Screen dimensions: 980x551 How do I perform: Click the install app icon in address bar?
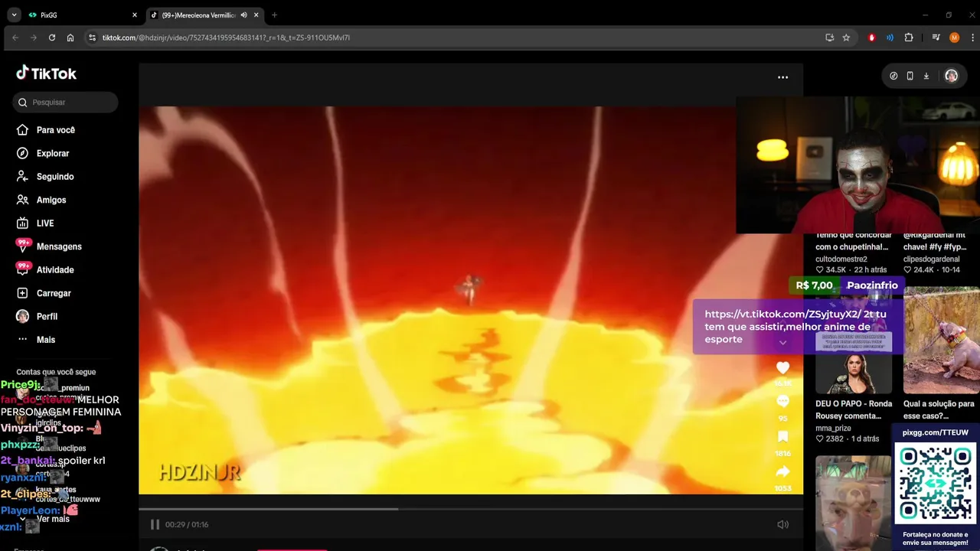click(x=829, y=37)
